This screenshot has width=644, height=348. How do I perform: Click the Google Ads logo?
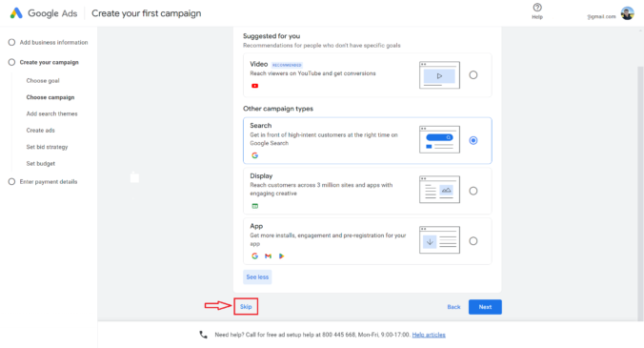coord(44,13)
